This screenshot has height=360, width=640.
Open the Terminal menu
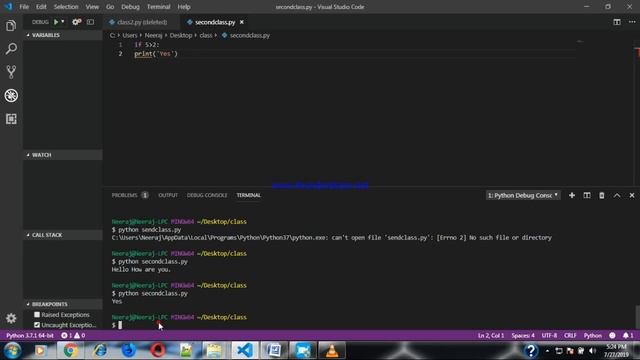[x=158, y=7]
